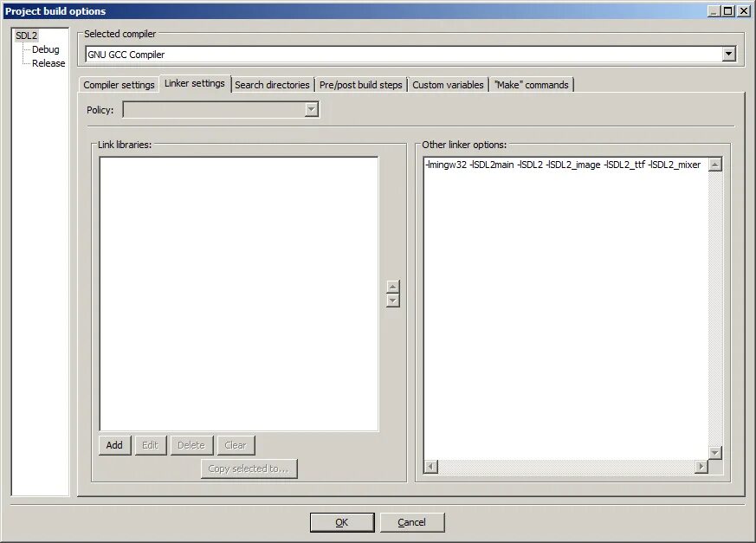The width and height of the screenshot is (756, 543).
Task: Open the Pre/post build steps tab
Action: [x=360, y=85]
